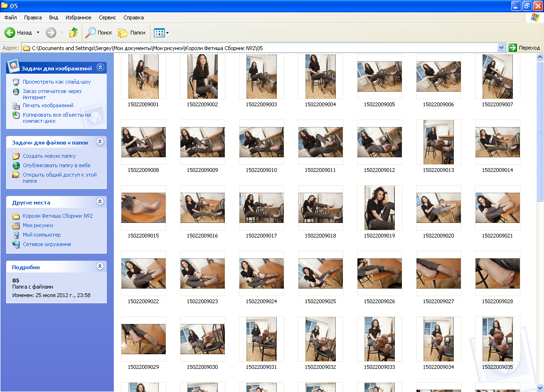Image resolution: width=544 pixels, height=392 pixels.
Task: Click the forward navigation arrow icon
Action: tap(51, 33)
